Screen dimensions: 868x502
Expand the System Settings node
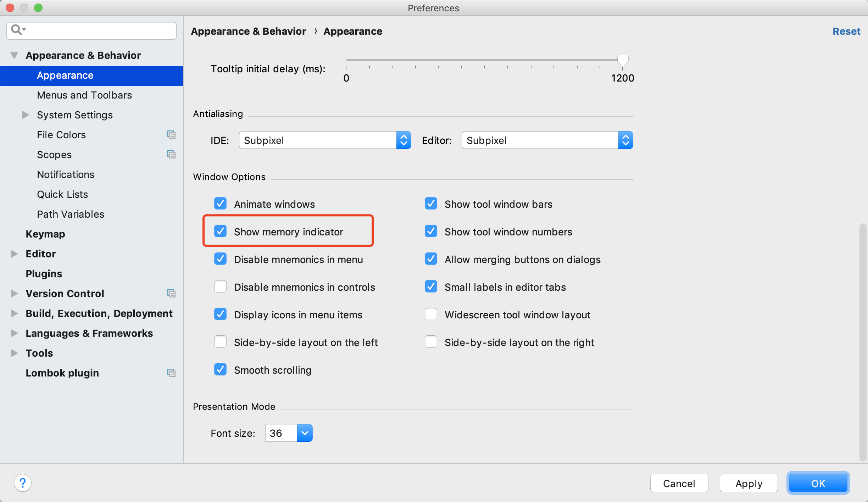(26, 115)
